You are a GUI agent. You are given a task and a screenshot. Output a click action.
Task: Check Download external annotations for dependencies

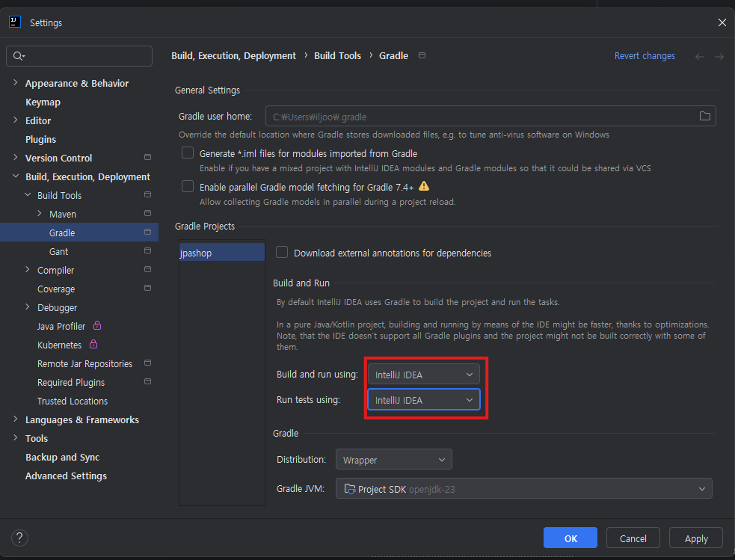click(x=282, y=252)
